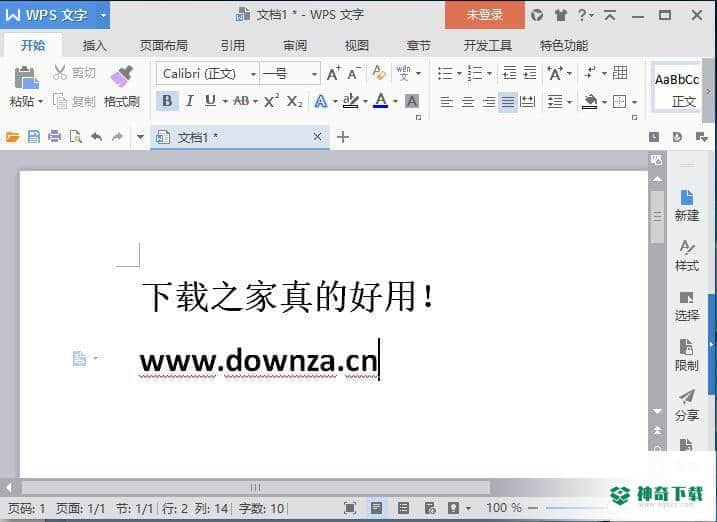The width and height of the screenshot is (717, 522).
Task: Print document with printer icon
Action: (54, 136)
